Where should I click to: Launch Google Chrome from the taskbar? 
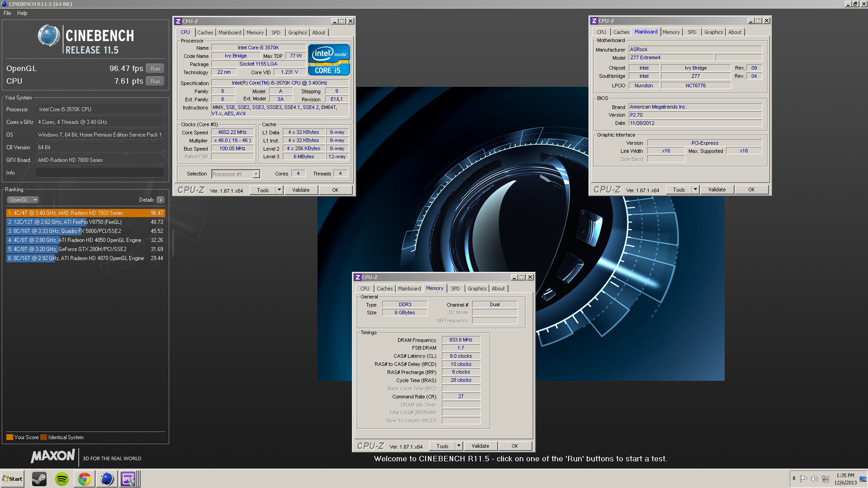85,479
